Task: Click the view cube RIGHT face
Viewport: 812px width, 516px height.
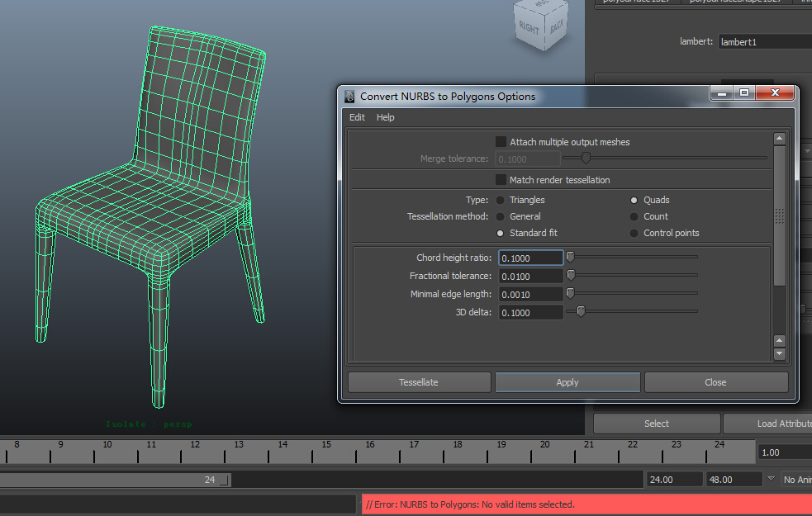Action: pos(529,28)
